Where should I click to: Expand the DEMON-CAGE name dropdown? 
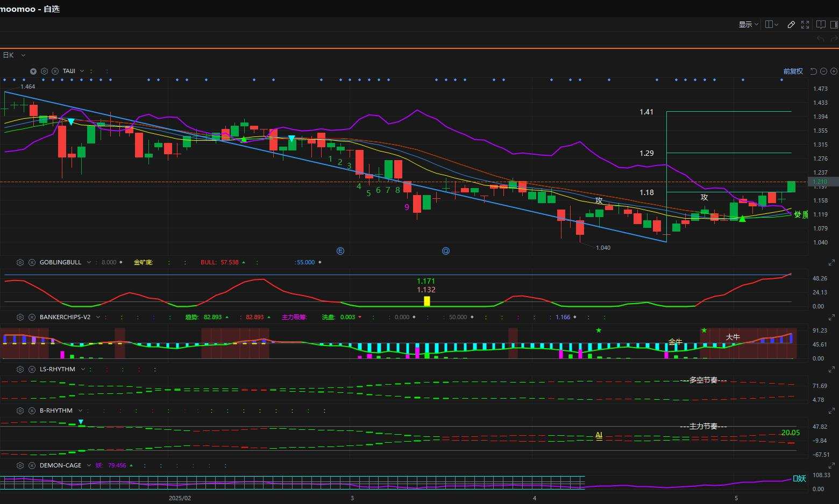click(x=89, y=465)
